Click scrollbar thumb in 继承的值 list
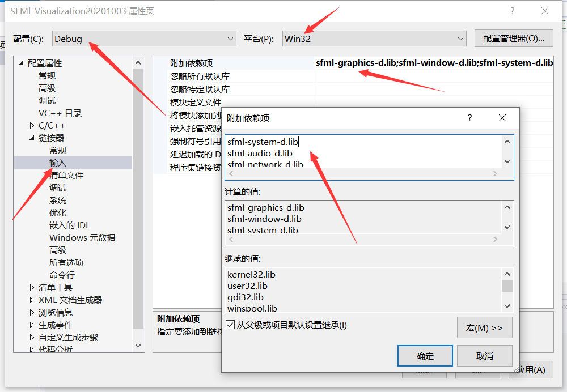Image resolution: width=567 pixels, height=392 pixels. pyautogui.click(x=507, y=286)
